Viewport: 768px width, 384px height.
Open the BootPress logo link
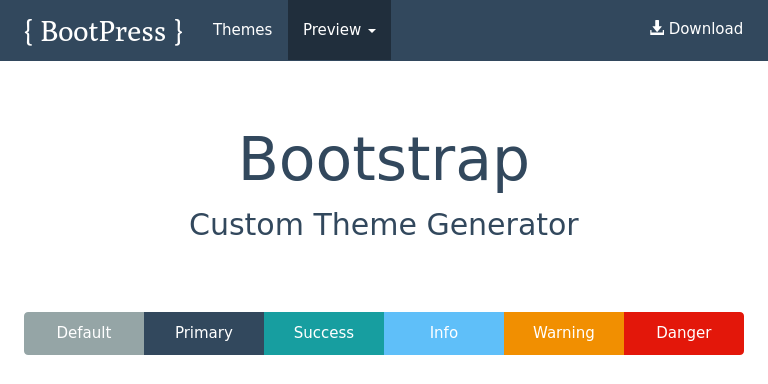point(103,32)
